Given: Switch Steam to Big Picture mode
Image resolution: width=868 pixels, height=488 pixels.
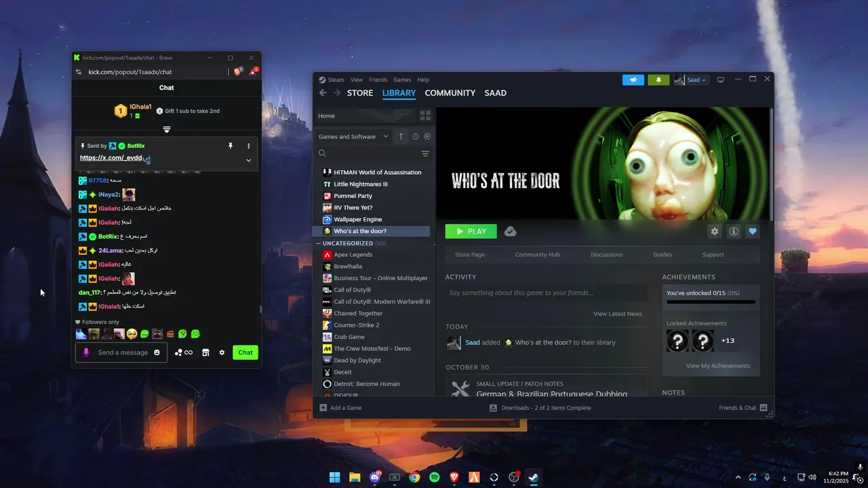Looking at the screenshot, I should tap(720, 80).
